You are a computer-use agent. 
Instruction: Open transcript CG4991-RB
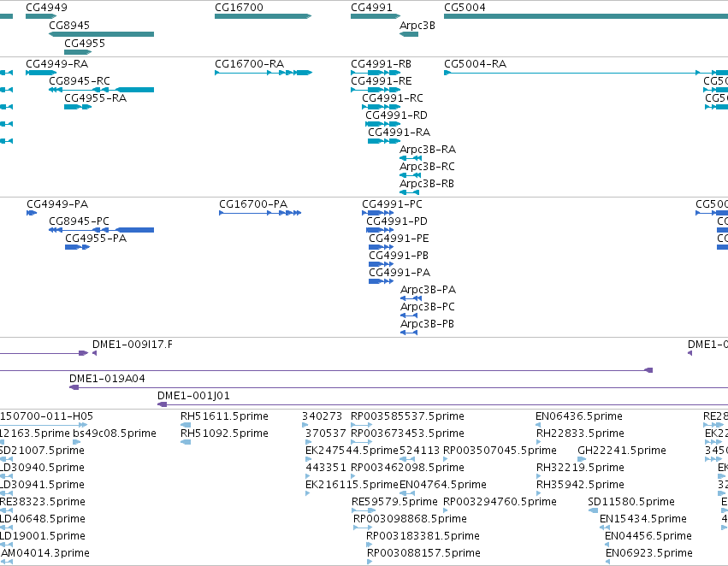[382, 63]
